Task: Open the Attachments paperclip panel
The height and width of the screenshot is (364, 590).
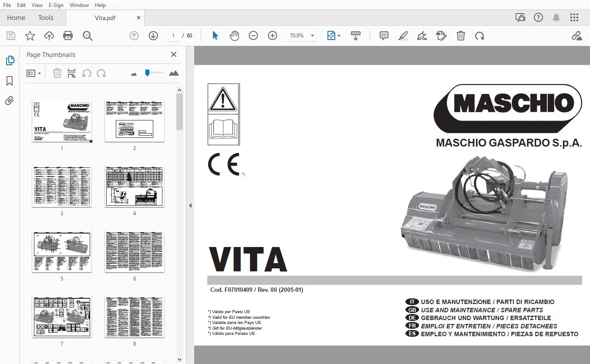Action: [10, 101]
